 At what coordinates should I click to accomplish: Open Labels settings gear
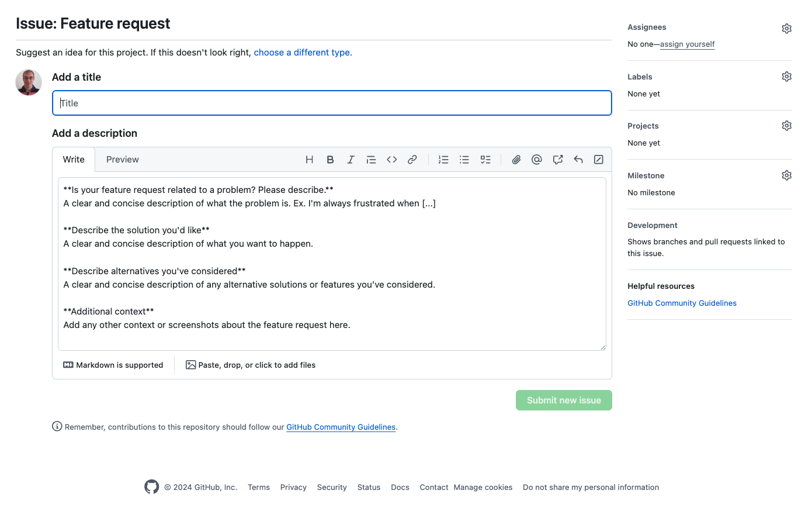787,77
